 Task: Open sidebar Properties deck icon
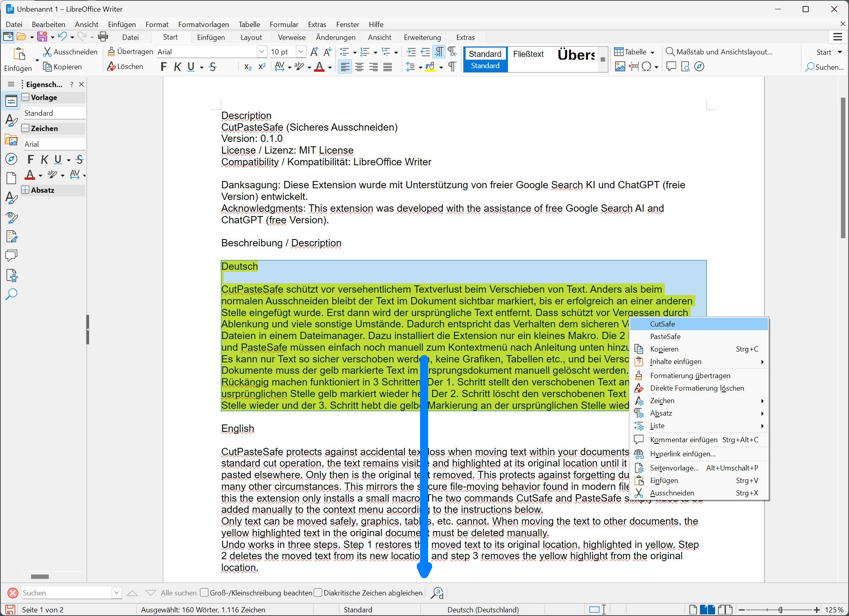pyautogui.click(x=11, y=101)
